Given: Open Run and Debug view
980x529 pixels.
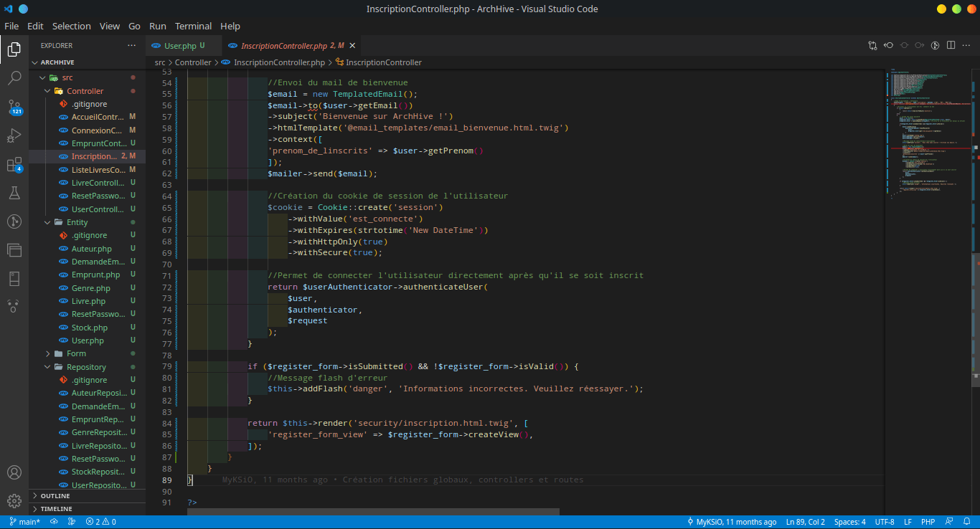Looking at the screenshot, I should [14, 135].
